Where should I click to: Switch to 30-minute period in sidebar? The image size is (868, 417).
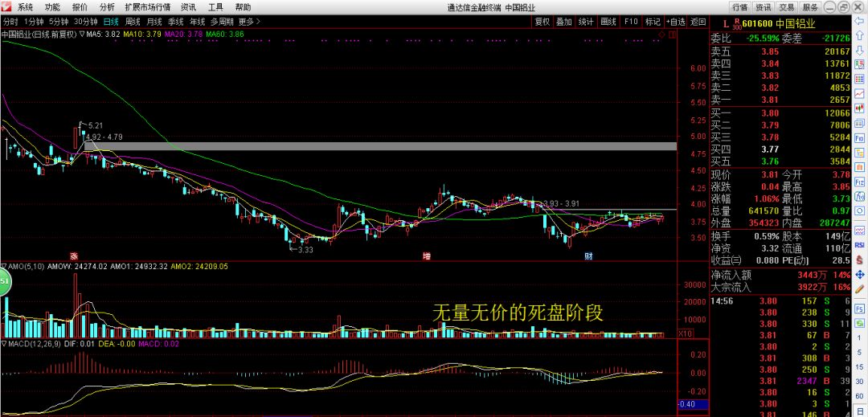[860, 382]
